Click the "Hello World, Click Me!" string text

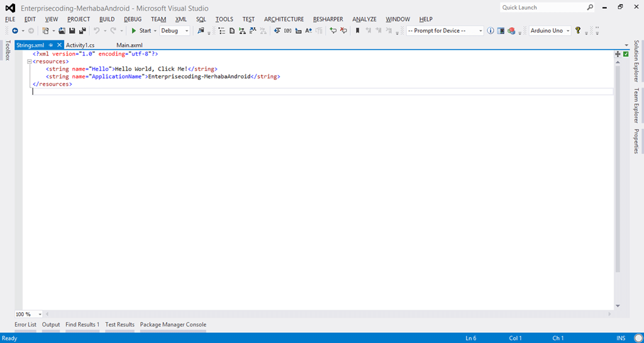[x=151, y=69]
